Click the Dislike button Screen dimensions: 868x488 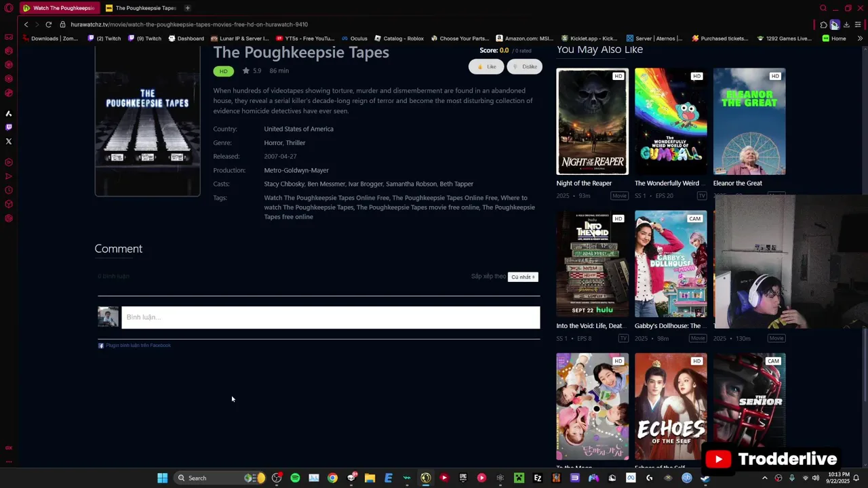pyautogui.click(x=524, y=66)
